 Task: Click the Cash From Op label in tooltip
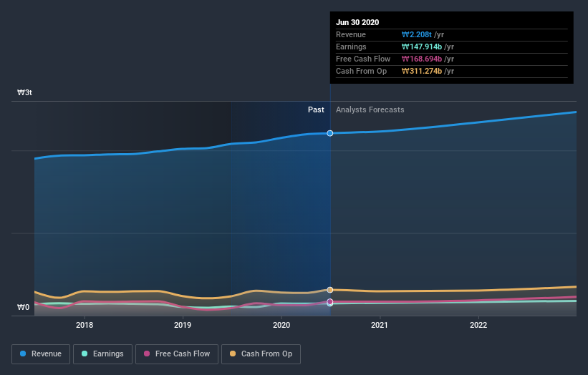tap(361, 71)
